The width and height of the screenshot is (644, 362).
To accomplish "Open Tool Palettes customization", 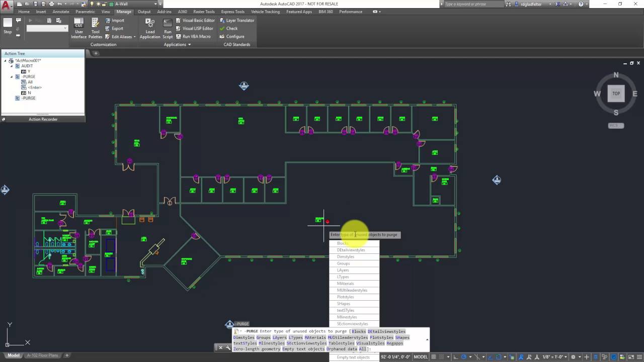I will click(95, 28).
